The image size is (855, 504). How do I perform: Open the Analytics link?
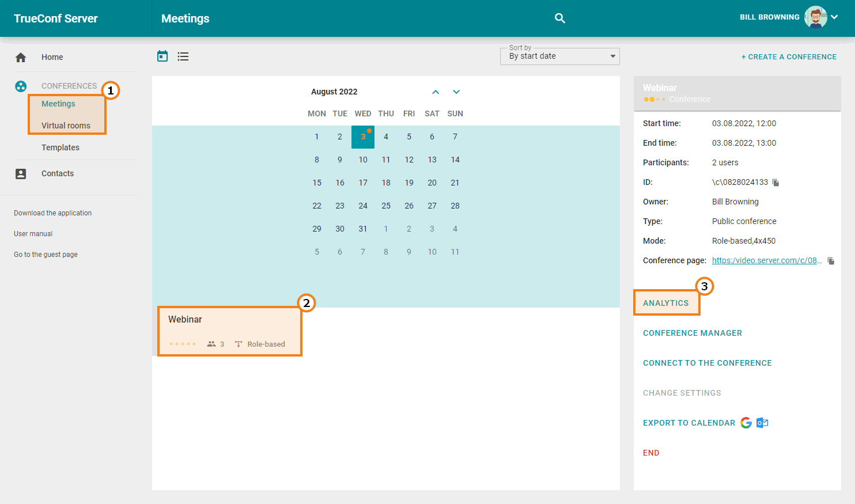pyautogui.click(x=665, y=303)
